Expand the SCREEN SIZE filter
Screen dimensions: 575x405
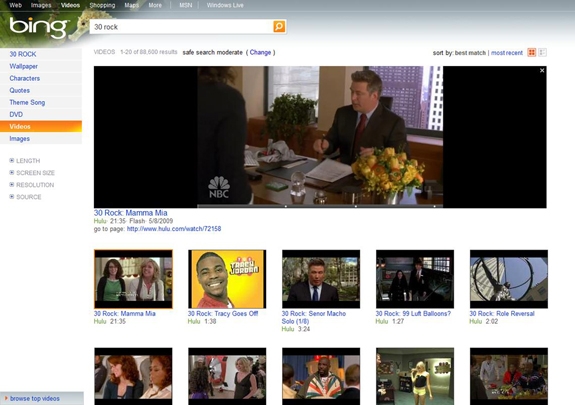tap(32, 173)
